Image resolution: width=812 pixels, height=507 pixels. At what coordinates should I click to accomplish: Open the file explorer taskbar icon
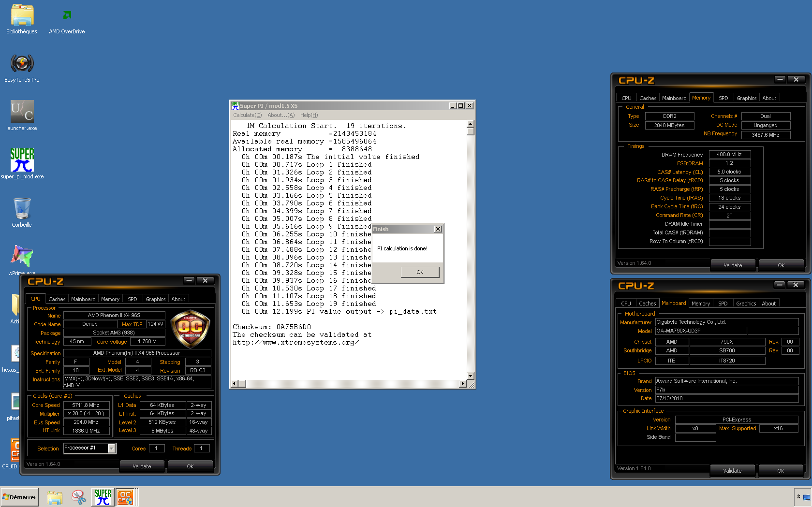point(55,497)
